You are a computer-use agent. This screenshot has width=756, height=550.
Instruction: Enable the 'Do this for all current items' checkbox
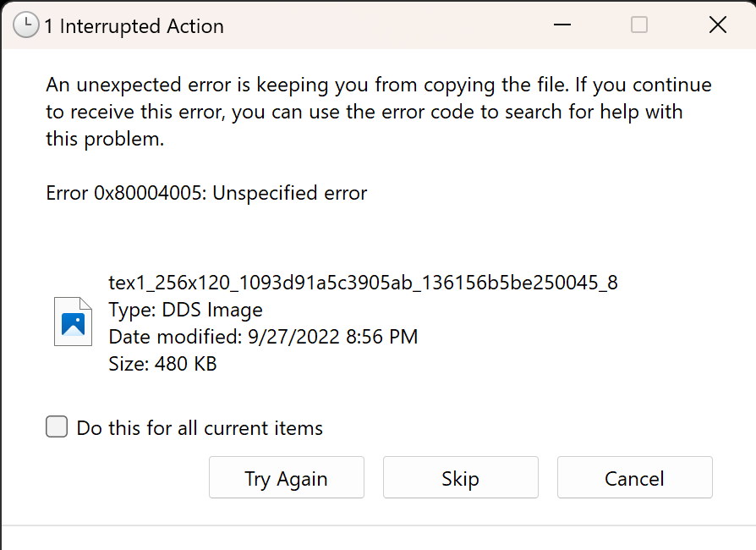point(57,427)
